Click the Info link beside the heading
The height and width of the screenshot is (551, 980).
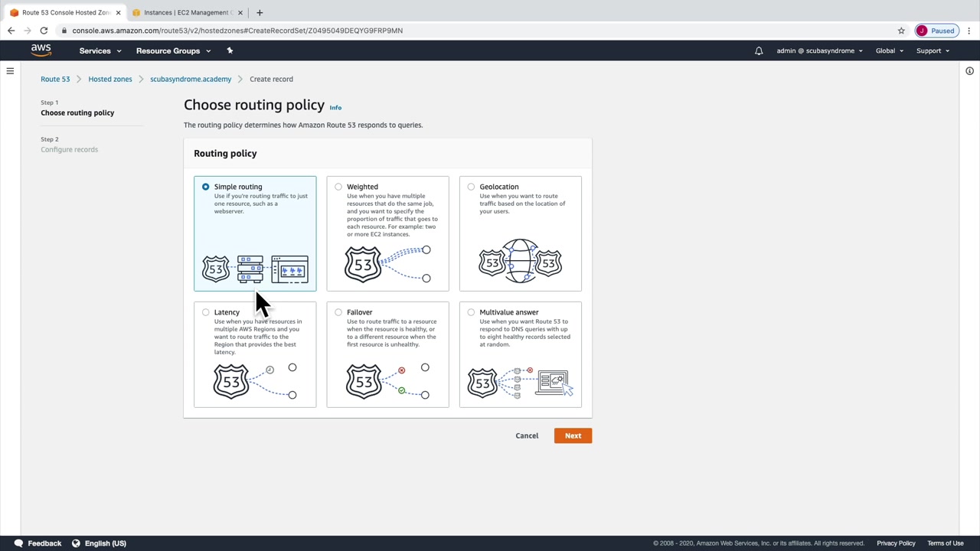click(335, 108)
